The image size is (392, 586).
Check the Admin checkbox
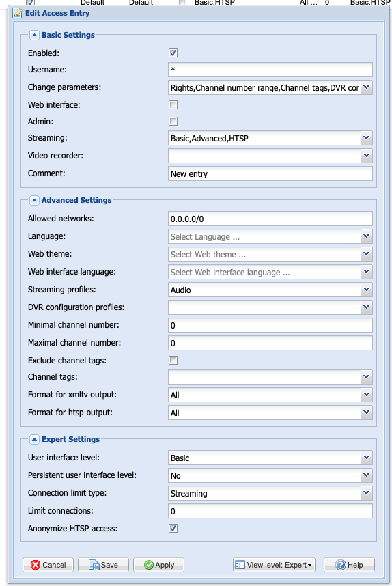point(173,122)
